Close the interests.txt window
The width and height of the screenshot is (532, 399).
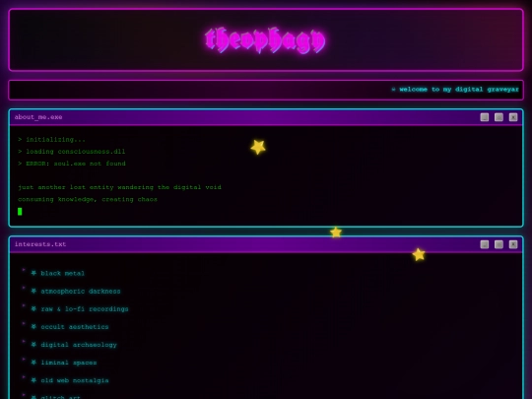pos(513,244)
